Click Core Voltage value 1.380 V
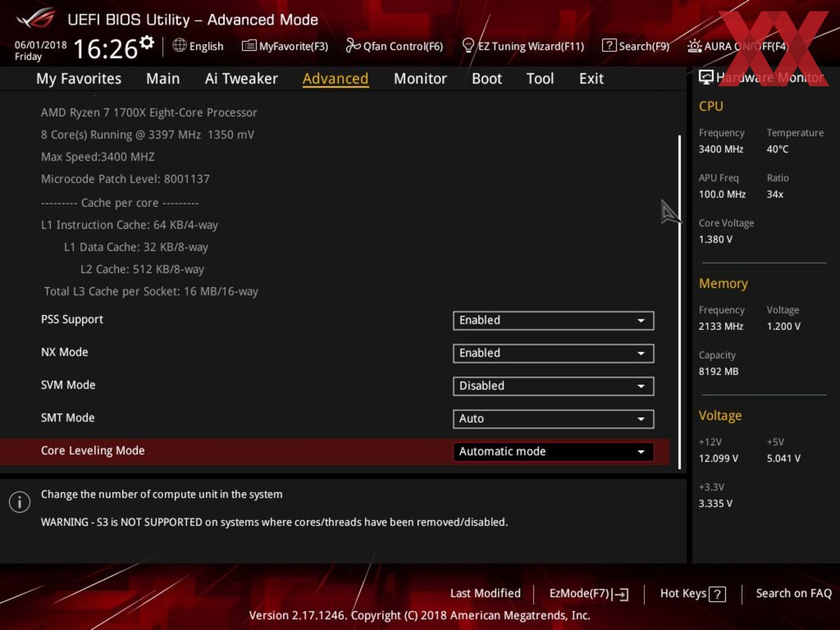This screenshot has height=630, width=840. (715, 239)
